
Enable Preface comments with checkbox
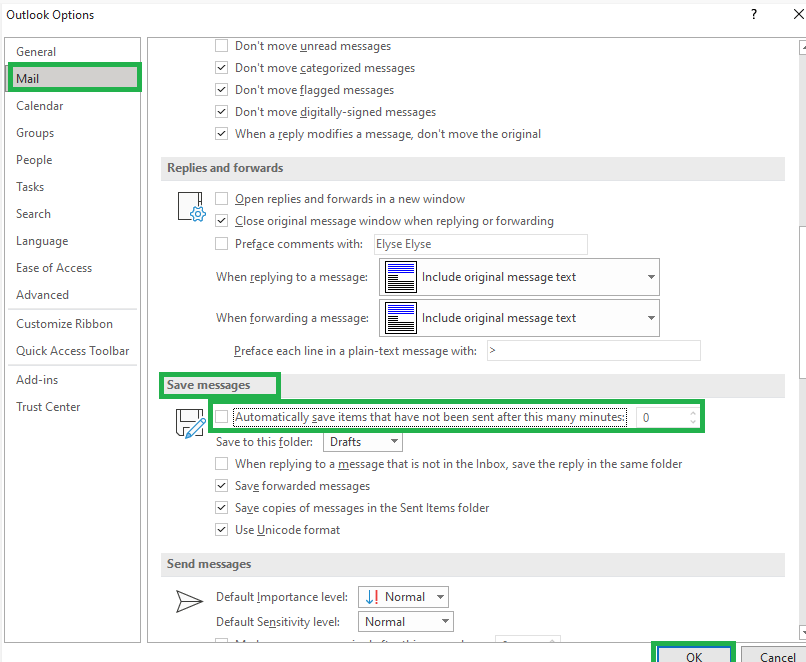click(222, 243)
